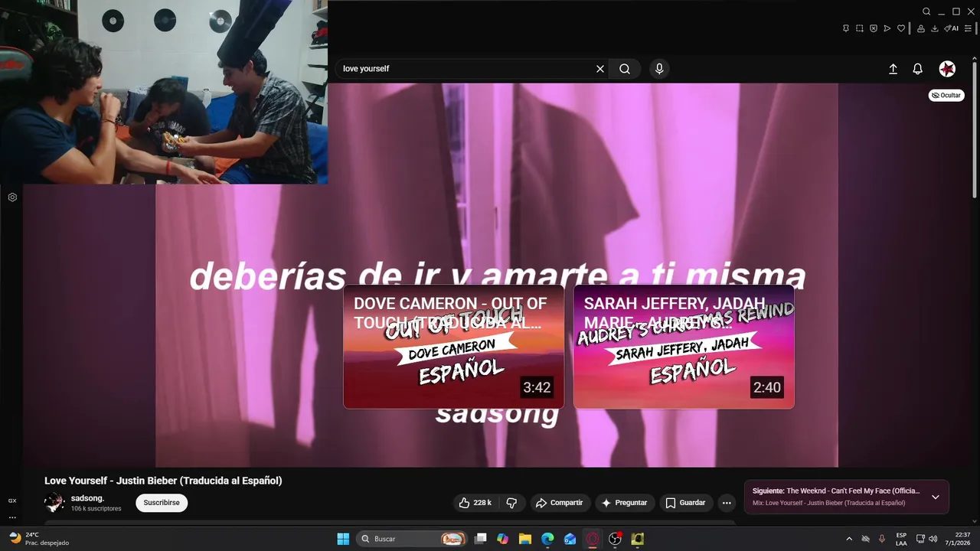Open the Sarah Jeffery Audrey's Christmas Rewind card
Screen dimensions: 980x551
(x=684, y=347)
